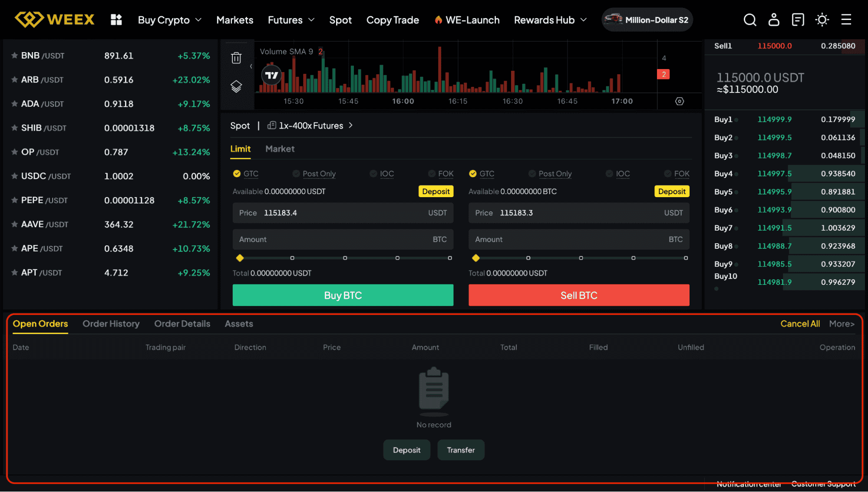Choose FOK on buy order form
The height and width of the screenshot is (492, 868).
click(x=432, y=174)
